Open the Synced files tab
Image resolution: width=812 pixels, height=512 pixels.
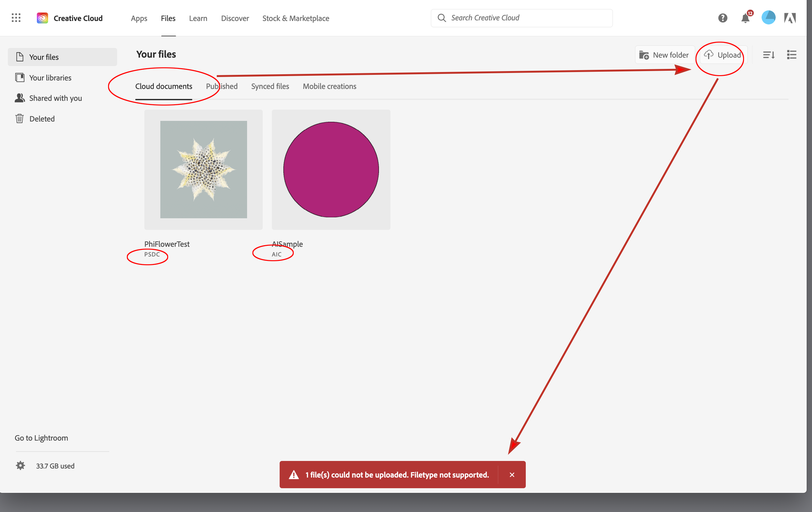[x=270, y=86]
